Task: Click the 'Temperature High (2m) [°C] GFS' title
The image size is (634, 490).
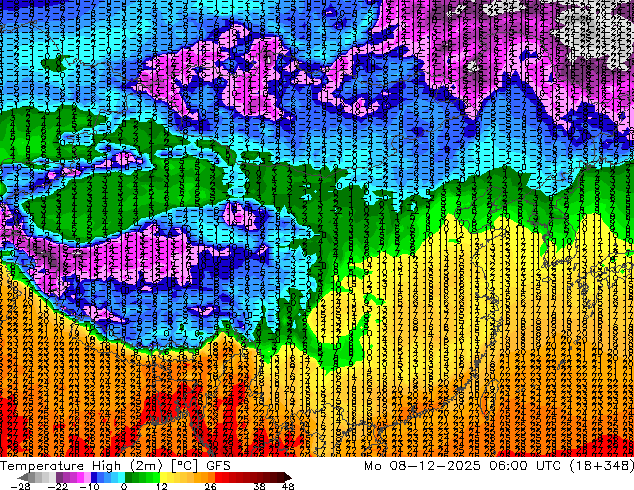Action: (x=115, y=466)
